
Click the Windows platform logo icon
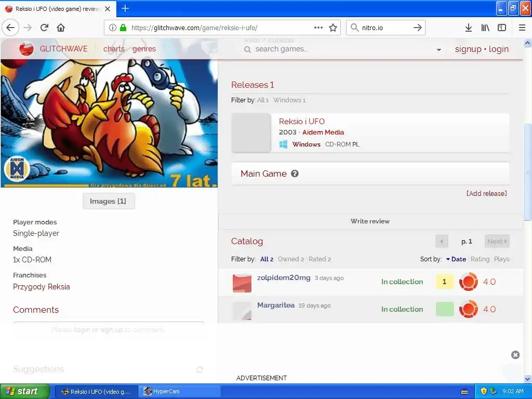click(283, 144)
